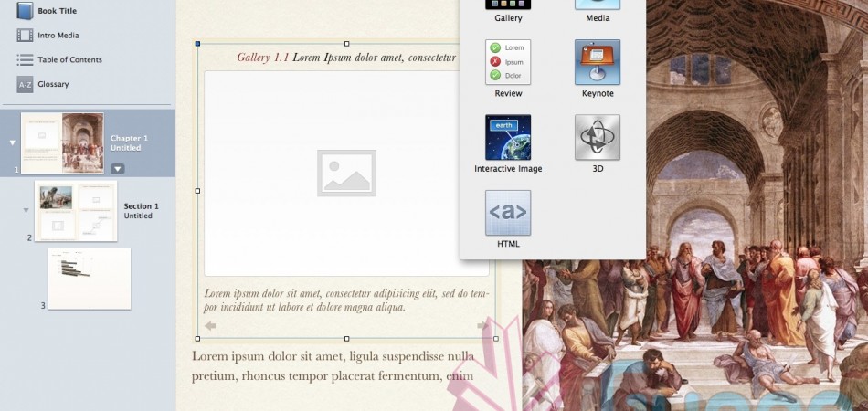Choose the 3D widget icon
868x411 pixels.
pyautogui.click(x=598, y=138)
